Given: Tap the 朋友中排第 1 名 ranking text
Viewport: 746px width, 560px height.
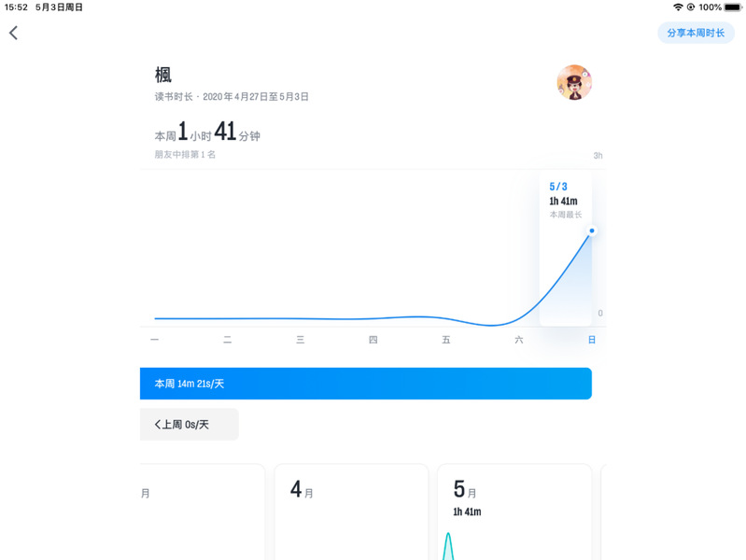Looking at the screenshot, I should point(185,155).
